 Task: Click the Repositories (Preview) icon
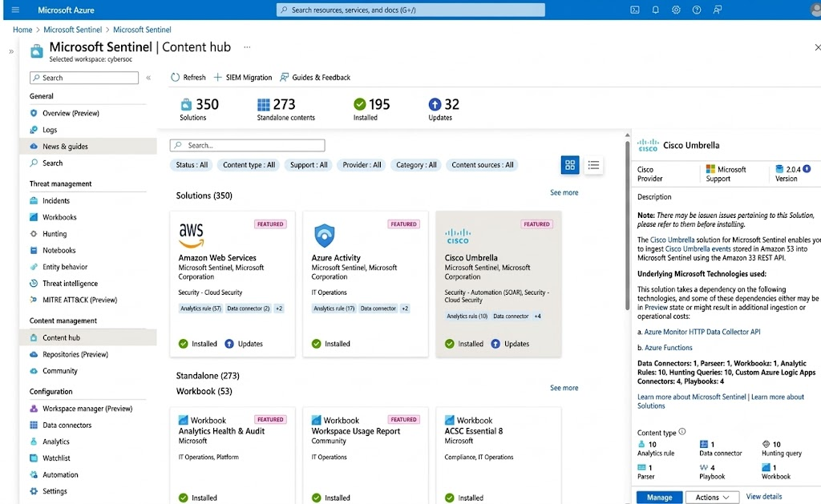[34, 354]
